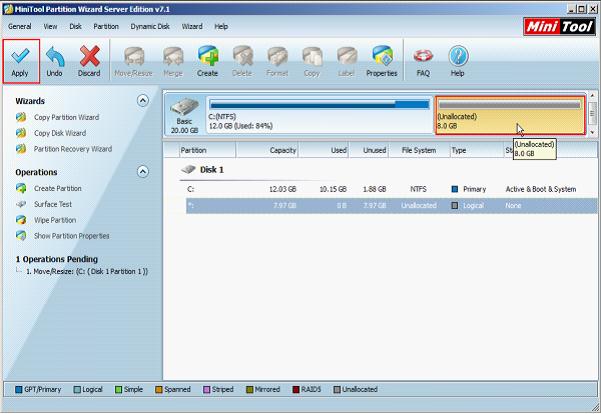Click the Label toolbar icon

point(346,56)
